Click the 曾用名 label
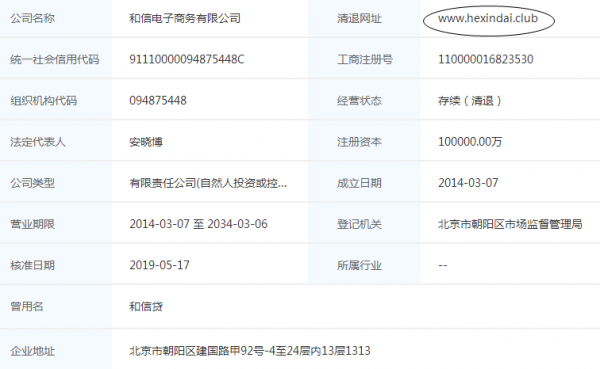The height and width of the screenshot is (369, 600). [x=27, y=307]
